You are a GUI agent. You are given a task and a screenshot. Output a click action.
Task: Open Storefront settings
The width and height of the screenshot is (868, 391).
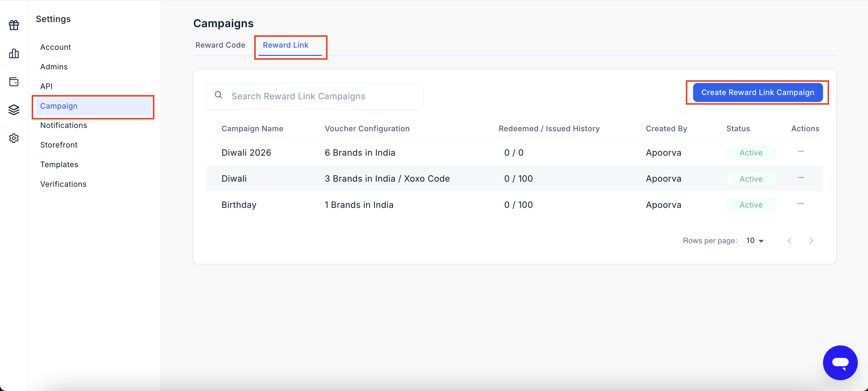59,145
